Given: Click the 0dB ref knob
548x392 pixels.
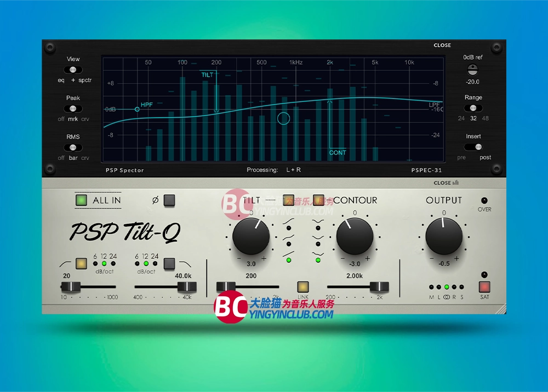Looking at the screenshot, I should [x=472, y=69].
